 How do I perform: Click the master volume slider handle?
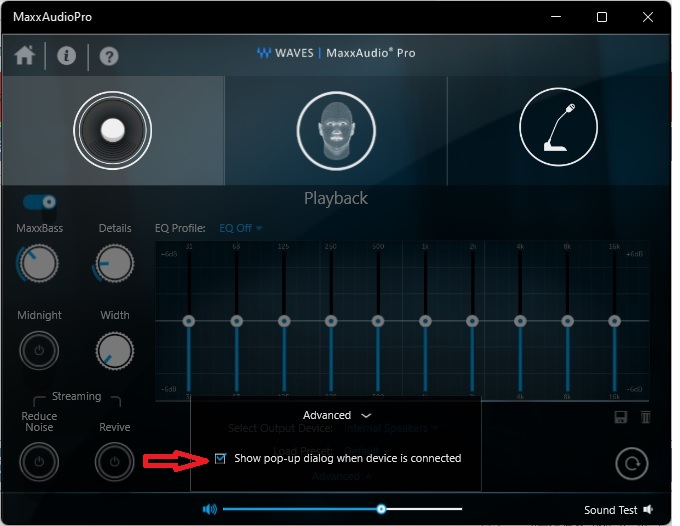(x=381, y=509)
